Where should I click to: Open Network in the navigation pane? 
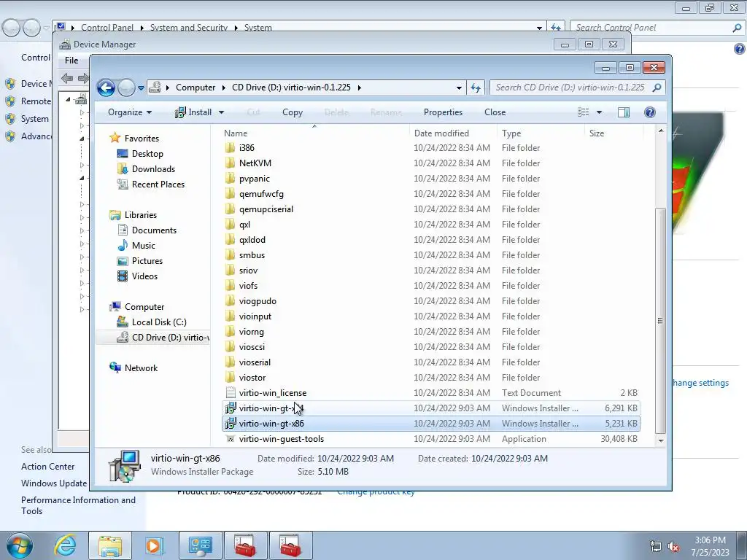coord(141,368)
